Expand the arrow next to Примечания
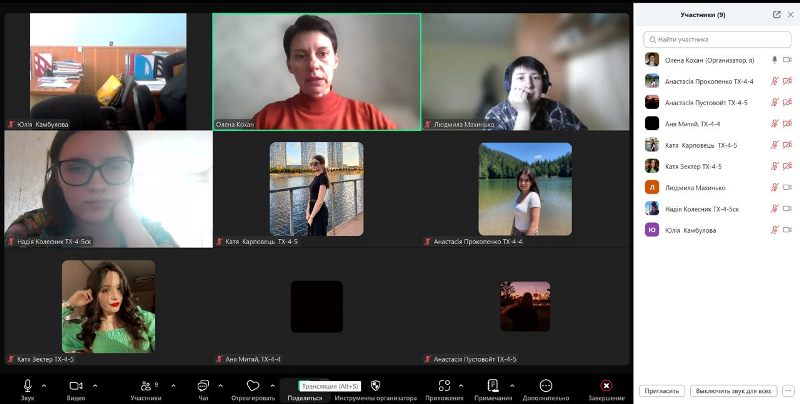The image size is (800, 404). 512,386
